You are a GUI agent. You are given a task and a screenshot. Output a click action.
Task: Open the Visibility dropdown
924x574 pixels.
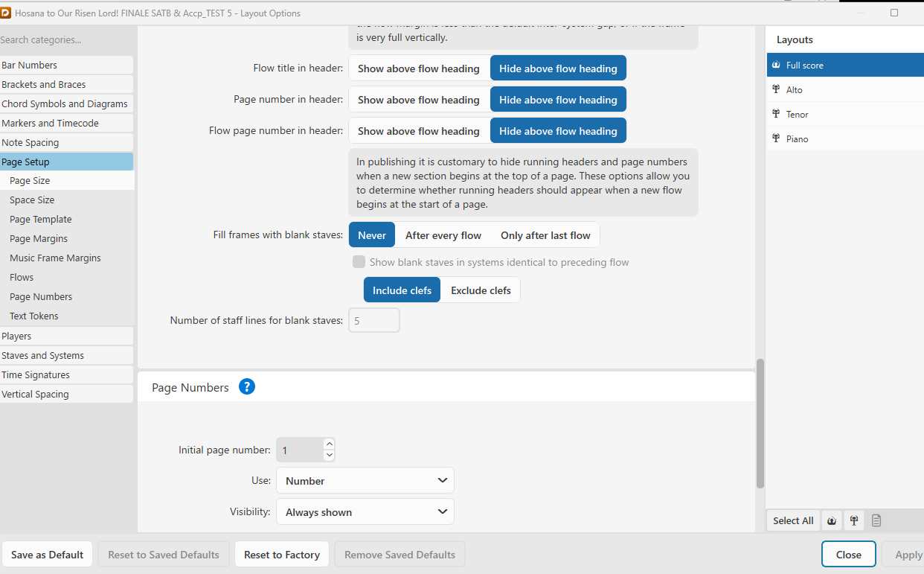tap(365, 512)
